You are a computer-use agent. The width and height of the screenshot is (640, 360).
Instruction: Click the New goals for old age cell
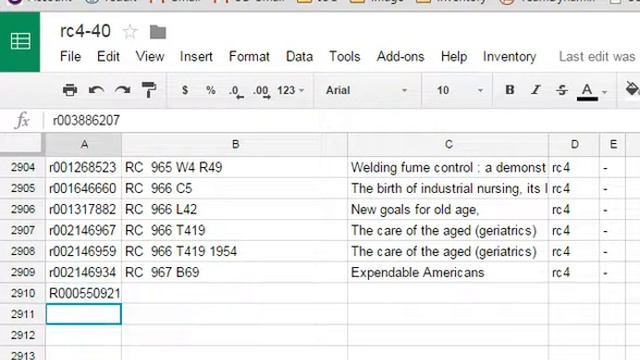point(448,209)
